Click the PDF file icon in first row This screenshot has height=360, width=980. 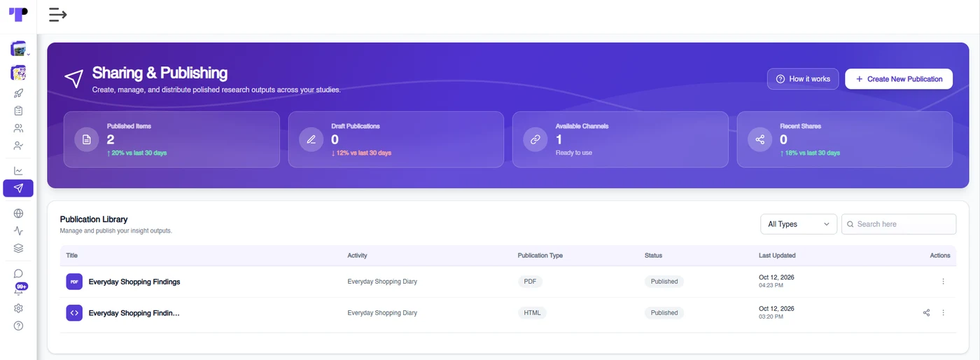click(x=74, y=282)
